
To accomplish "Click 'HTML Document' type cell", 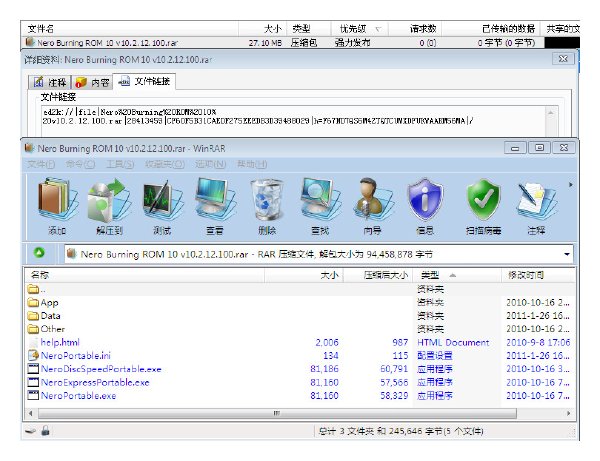I will point(453,342).
